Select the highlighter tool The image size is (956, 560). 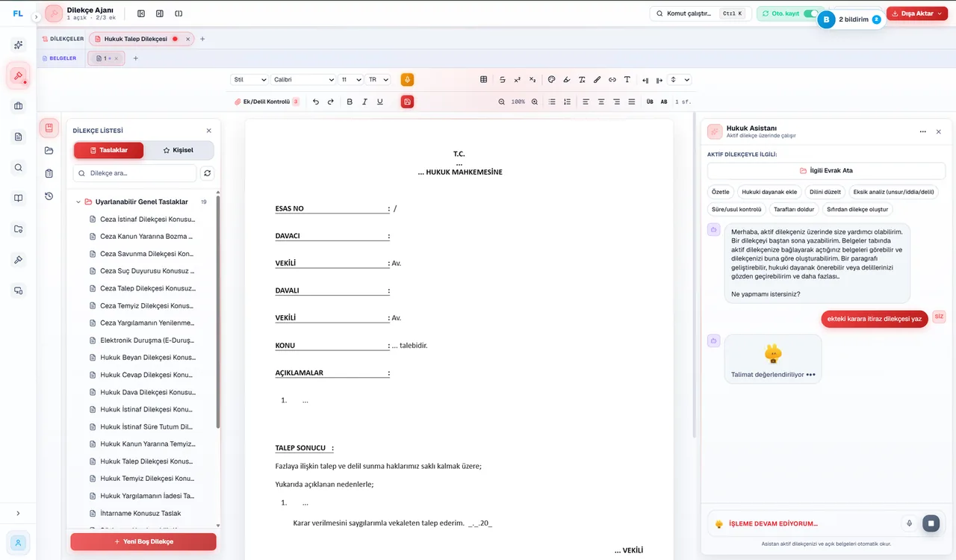566,79
